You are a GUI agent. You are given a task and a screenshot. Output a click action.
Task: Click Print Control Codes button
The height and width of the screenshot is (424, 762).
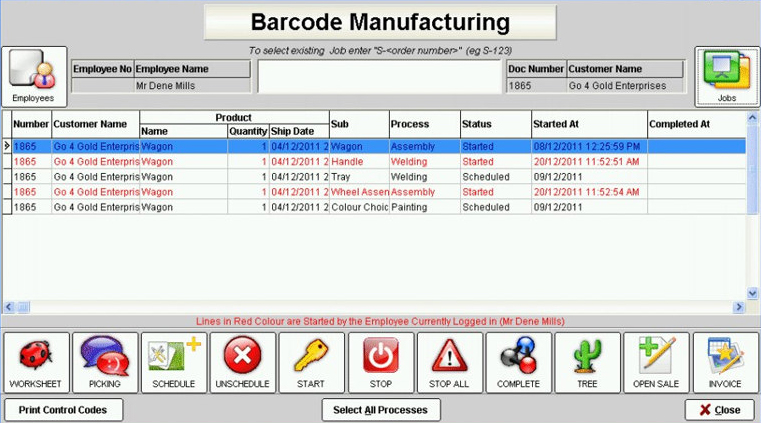coord(63,410)
